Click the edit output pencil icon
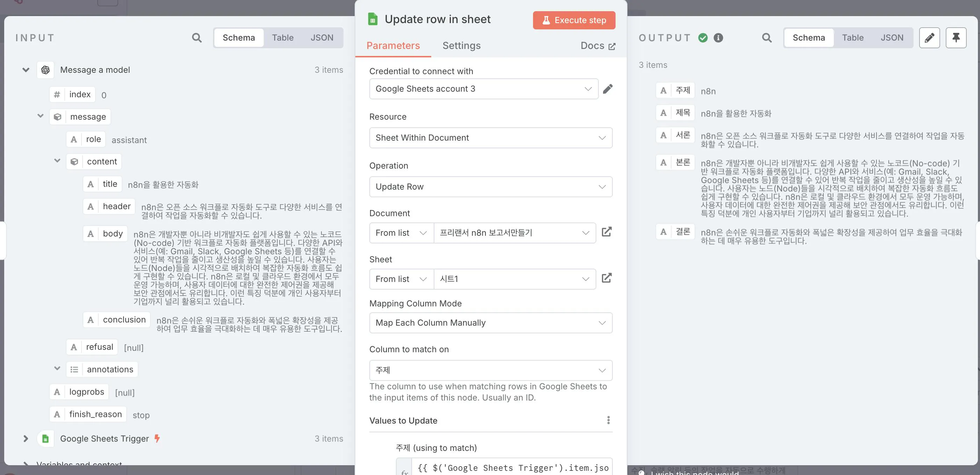980x475 pixels. coord(929,38)
